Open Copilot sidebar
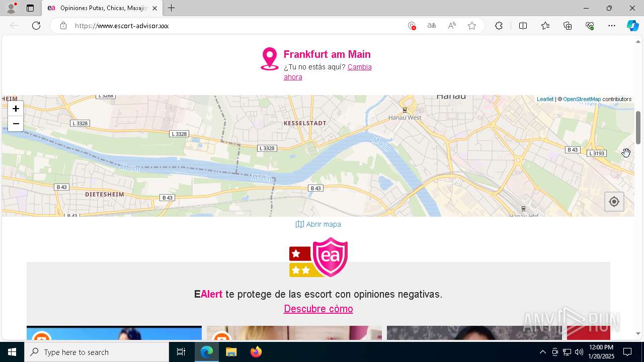Viewport: 644px width, 362px height. (632, 26)
